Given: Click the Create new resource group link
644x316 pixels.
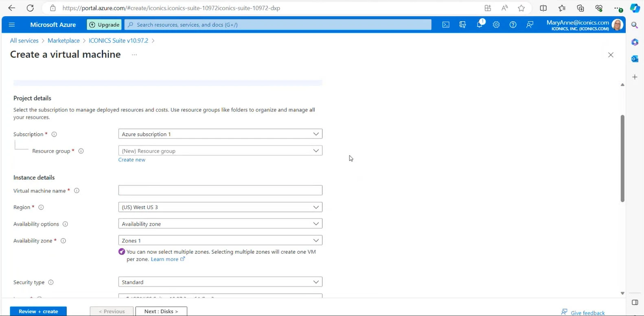Looking at the screenshot, I should click(x=131, y=160).
